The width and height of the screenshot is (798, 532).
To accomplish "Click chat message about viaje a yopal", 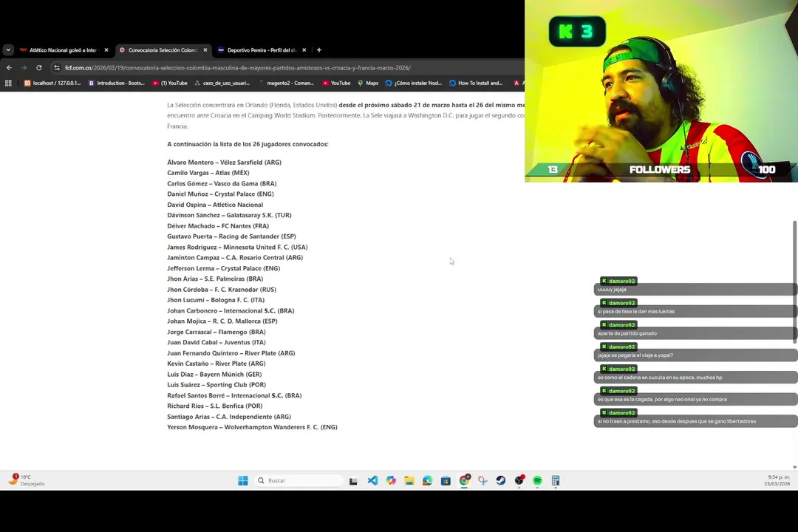I will point(695,355).
